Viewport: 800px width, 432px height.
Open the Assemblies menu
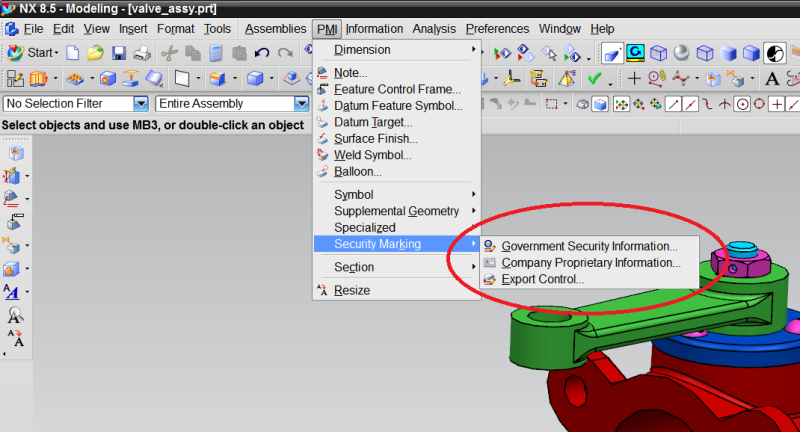pos(275,29)
